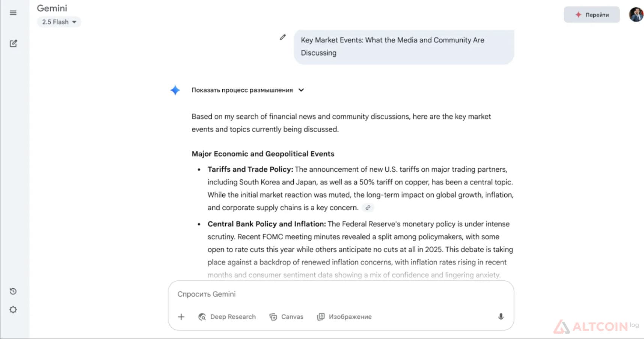
Task: Click the chevron next to thinking process
Action: (x=301, y=90)
